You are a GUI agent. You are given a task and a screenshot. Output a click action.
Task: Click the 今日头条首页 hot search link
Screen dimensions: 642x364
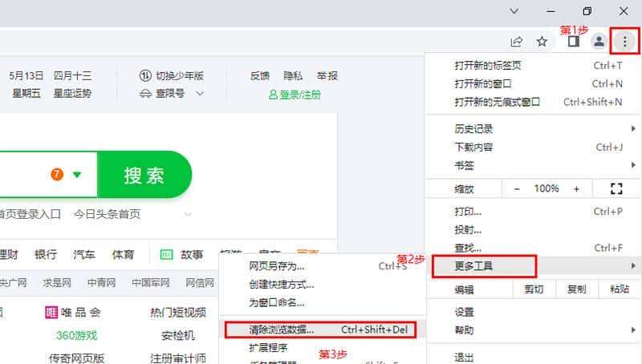pos(108,214)
